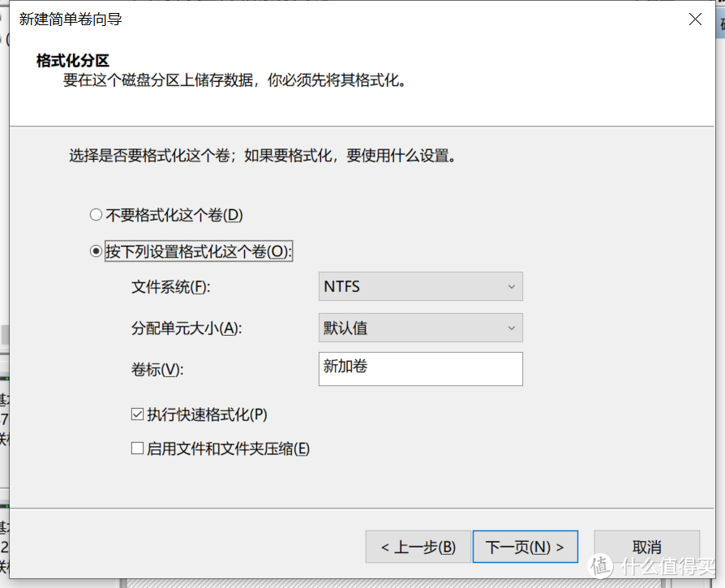Click the 上一步(B) button
Screen dimensions: 725x588
[418, 547]
